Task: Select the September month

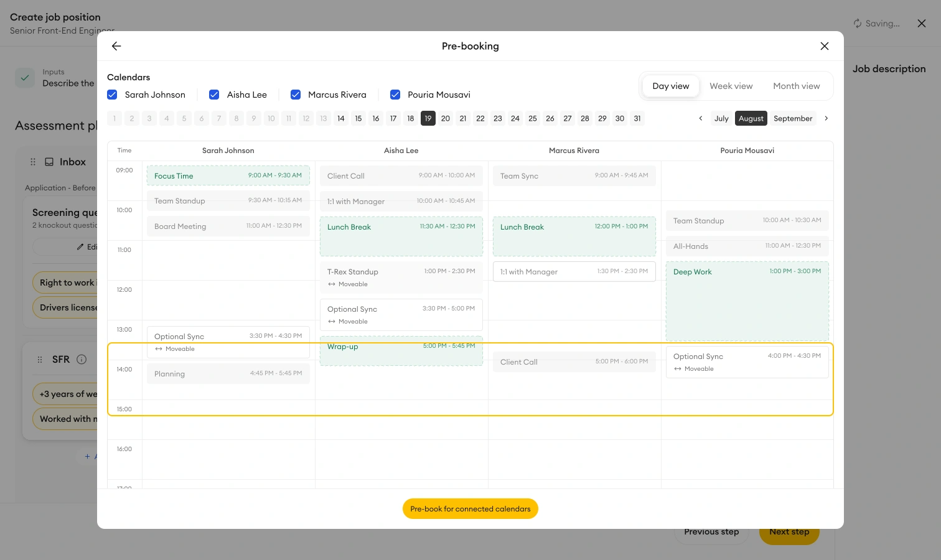Action: click(793, 118)
